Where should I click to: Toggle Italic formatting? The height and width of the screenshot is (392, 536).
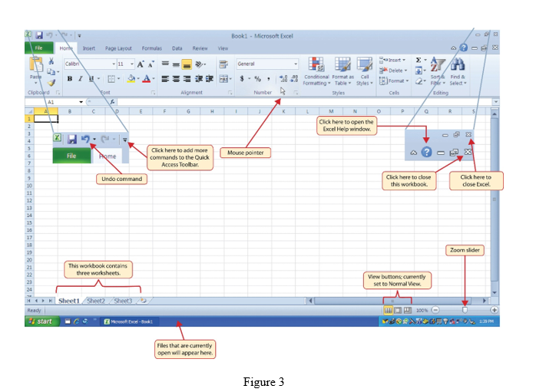[81, 79]
